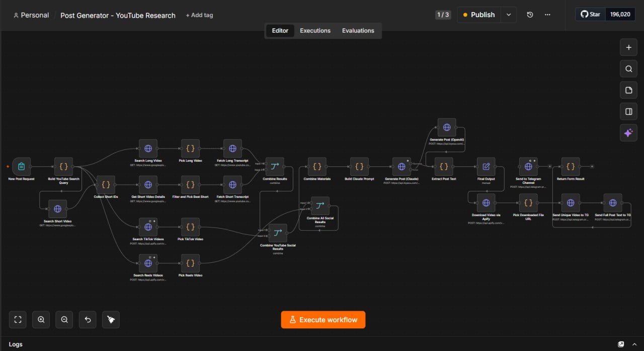Click the Execute workflow button

(x=323, y=320)
